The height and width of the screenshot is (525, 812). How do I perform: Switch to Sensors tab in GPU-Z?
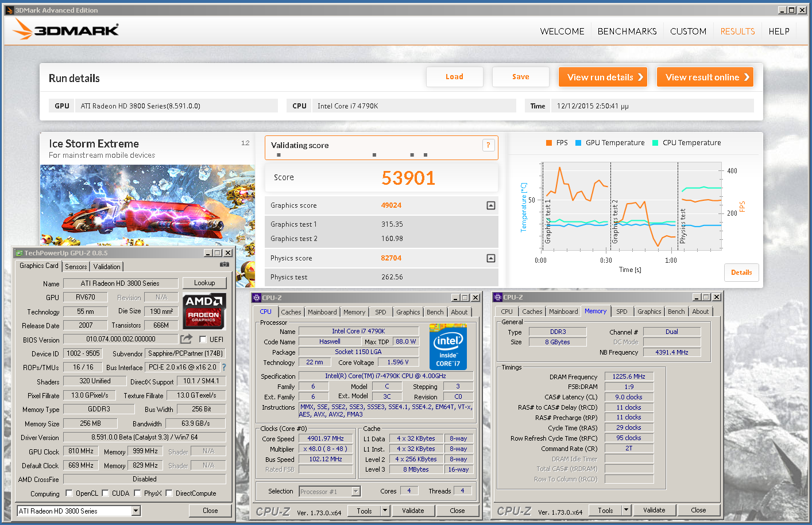(x=76, y=267)
